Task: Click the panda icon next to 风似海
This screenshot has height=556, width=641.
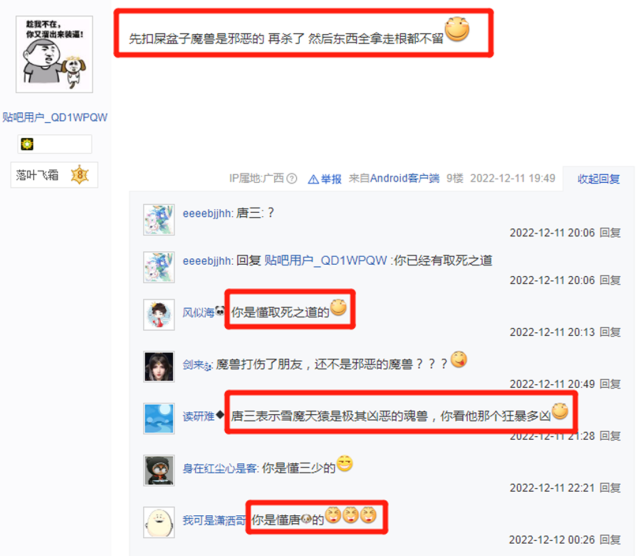Action: pyautogui.click(x=220, y=311)
